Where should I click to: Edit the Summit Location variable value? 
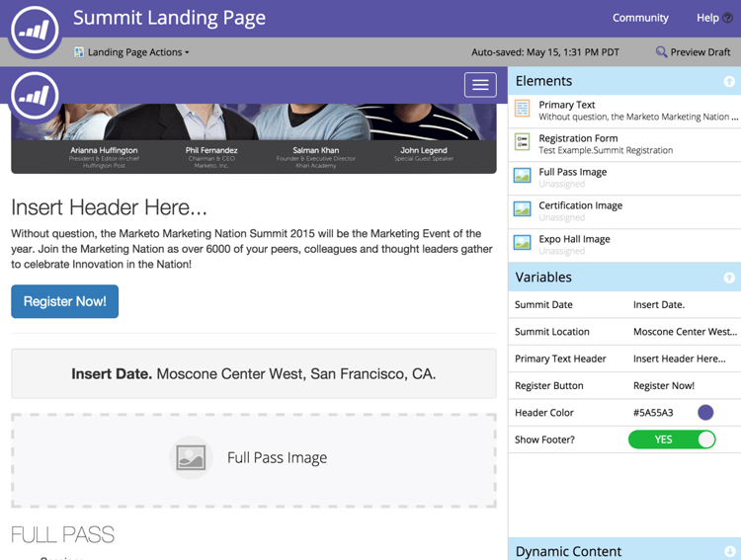click(x=685, y=332)
